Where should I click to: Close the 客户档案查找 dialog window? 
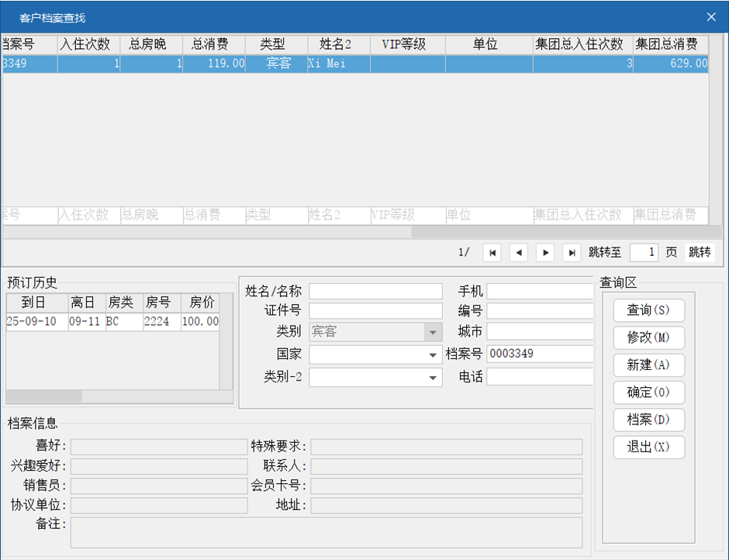pos(711,16)
